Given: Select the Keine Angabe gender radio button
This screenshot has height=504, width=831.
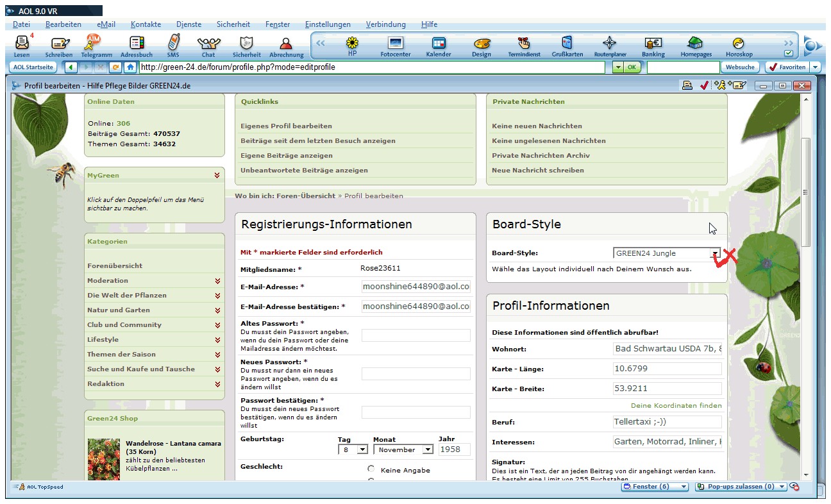Looking at the screenshot, I should click(x=371, y=469).
